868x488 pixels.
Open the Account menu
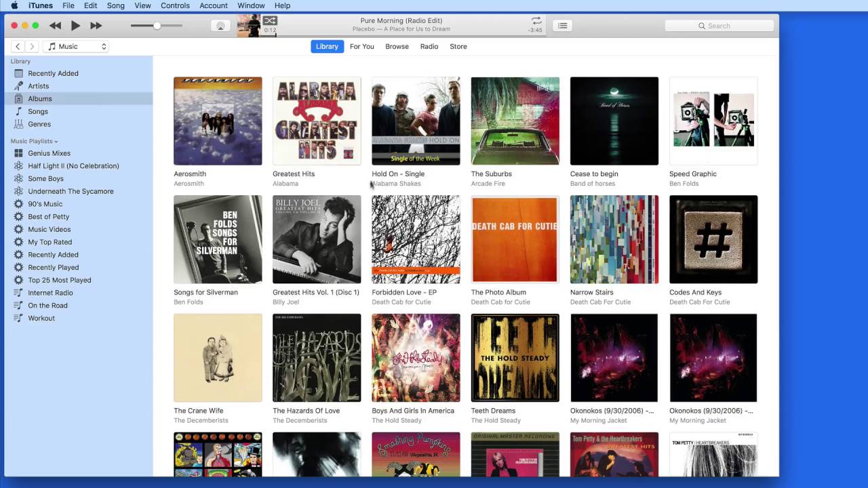(x=214, y=5)
